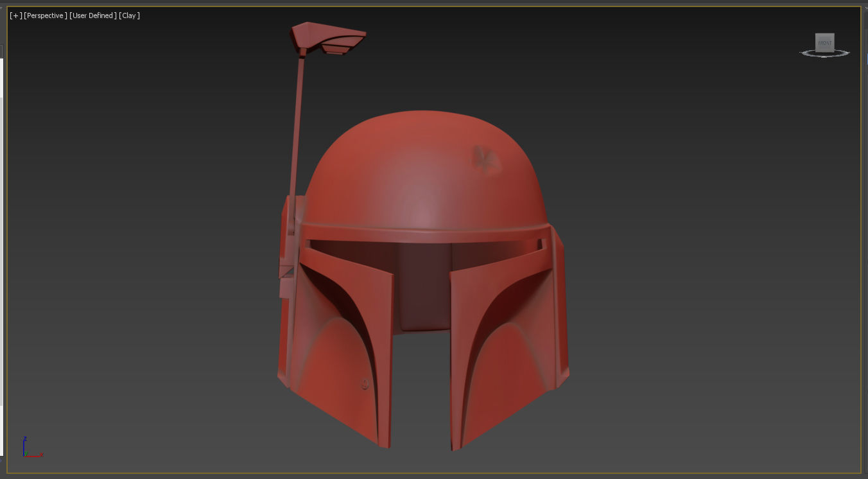Open the Perspective viewport label menu

coord(46,15)
